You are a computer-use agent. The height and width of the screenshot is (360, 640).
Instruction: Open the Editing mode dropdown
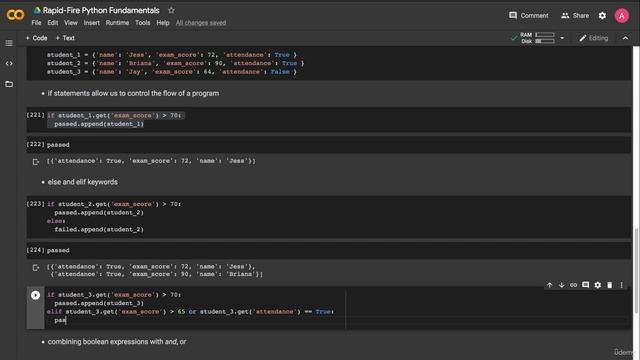(x=593, y=38)
